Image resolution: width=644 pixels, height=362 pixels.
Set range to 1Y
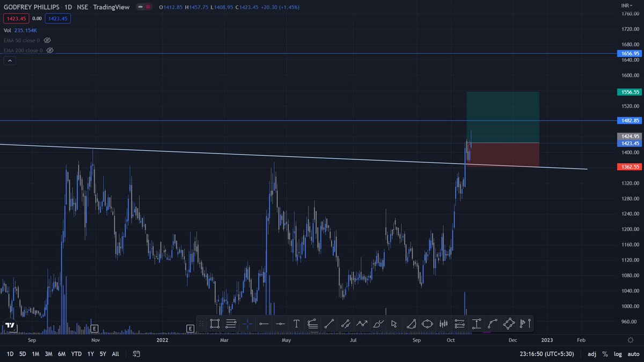[91, 354]
